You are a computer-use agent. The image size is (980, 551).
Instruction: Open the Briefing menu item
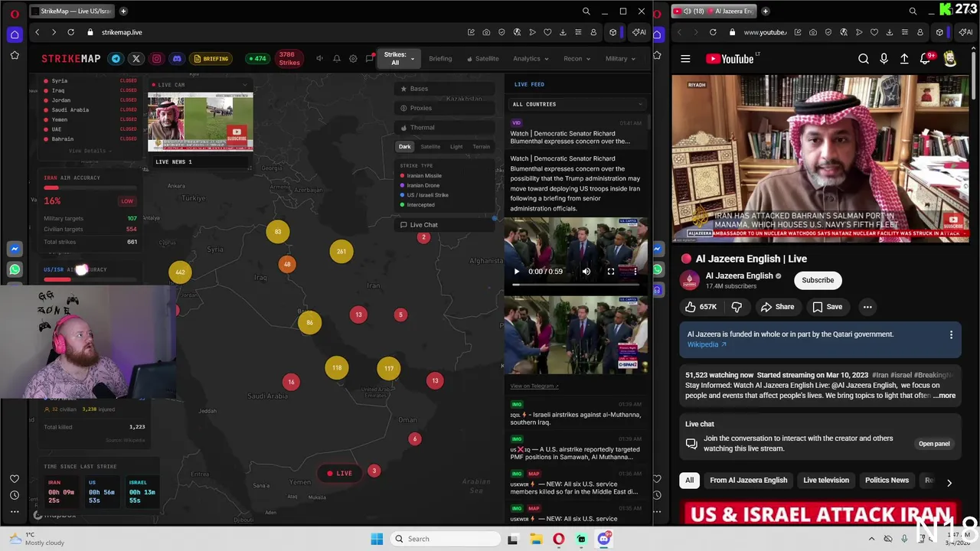pyautogui.click(x=440, y=59)
